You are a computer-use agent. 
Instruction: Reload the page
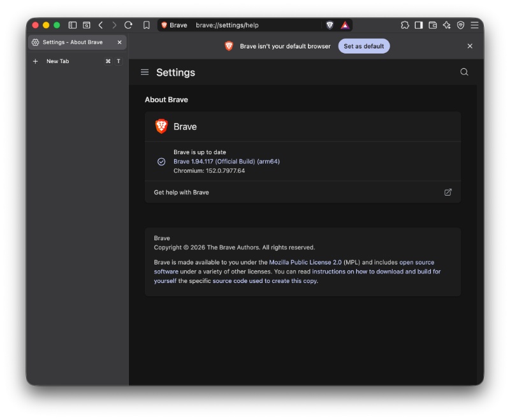tap(128, 25)
